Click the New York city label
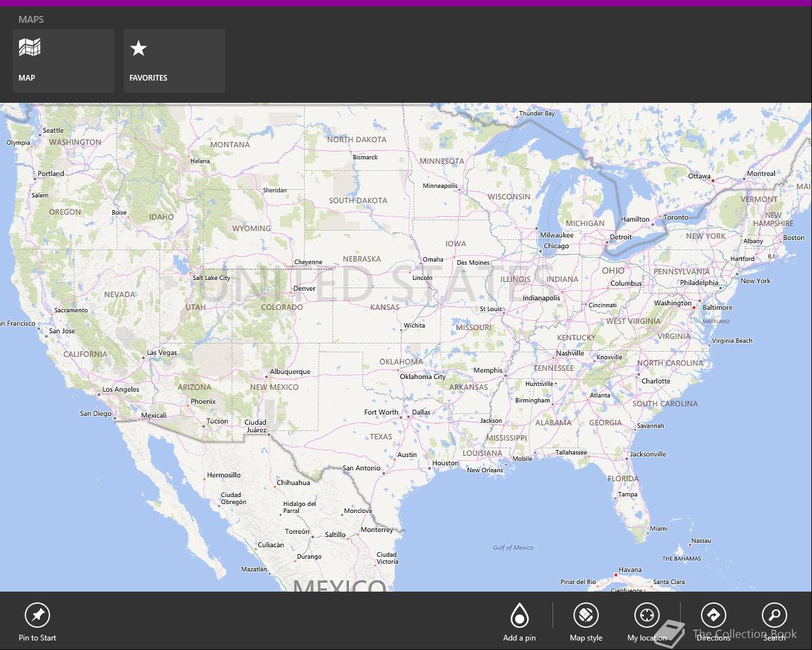The height and width of the screenshot is (650, 812). [x=756, y=281]
